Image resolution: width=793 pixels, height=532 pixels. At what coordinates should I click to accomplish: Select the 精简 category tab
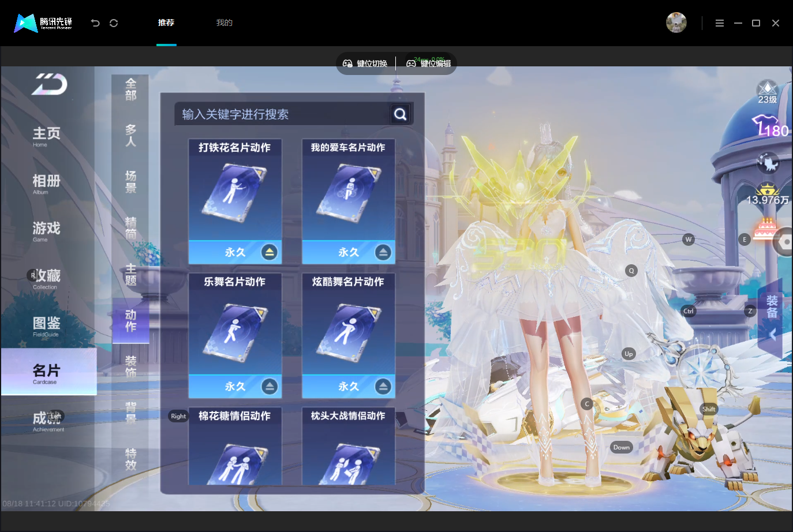(131, 228)
